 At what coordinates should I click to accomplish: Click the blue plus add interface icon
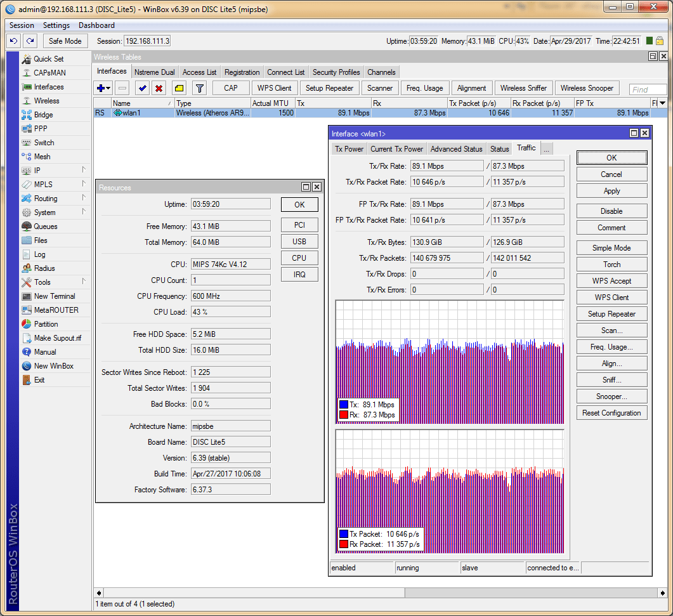[101, 89]
